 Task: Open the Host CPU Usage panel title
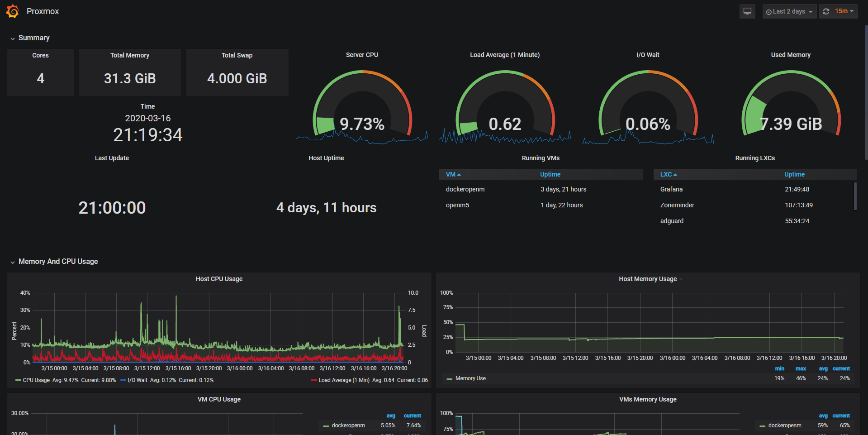point(219,279)
